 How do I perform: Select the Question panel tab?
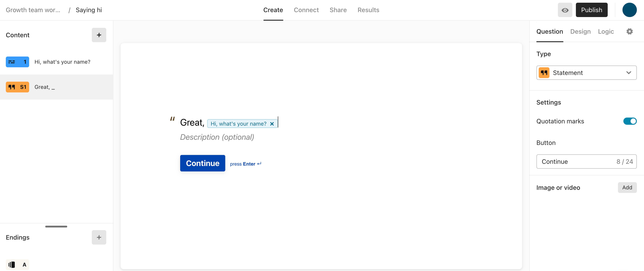550,32
